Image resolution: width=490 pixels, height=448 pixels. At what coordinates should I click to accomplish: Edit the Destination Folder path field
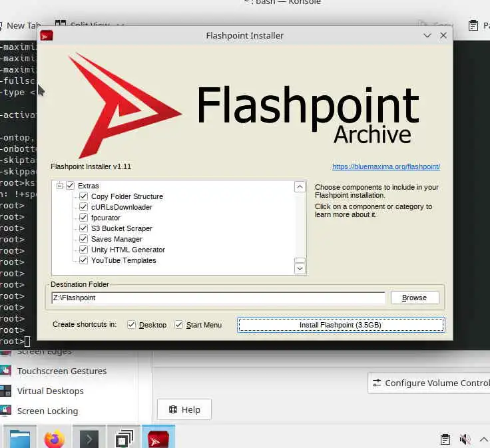pyautogui.click(x=218, y=298)
